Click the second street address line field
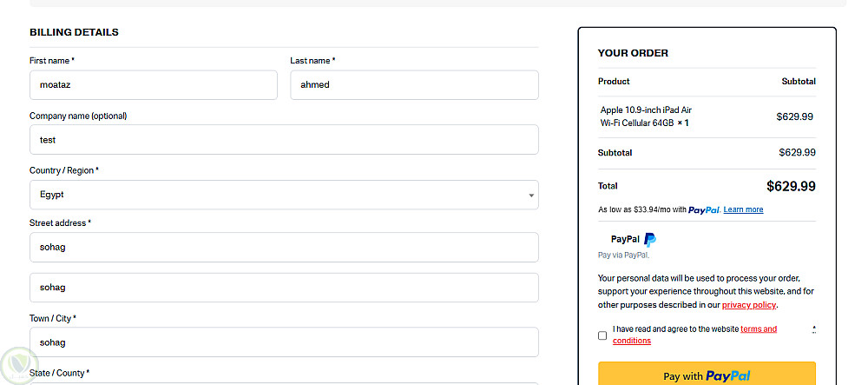This screenshot has height=385, width=868. [284, 288]
